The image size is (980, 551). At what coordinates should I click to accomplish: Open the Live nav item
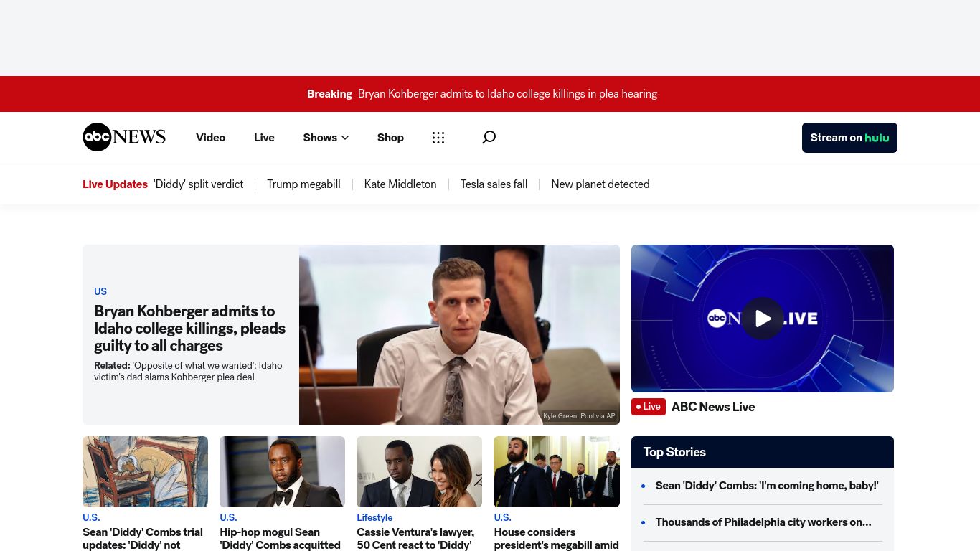pos(264,138)
